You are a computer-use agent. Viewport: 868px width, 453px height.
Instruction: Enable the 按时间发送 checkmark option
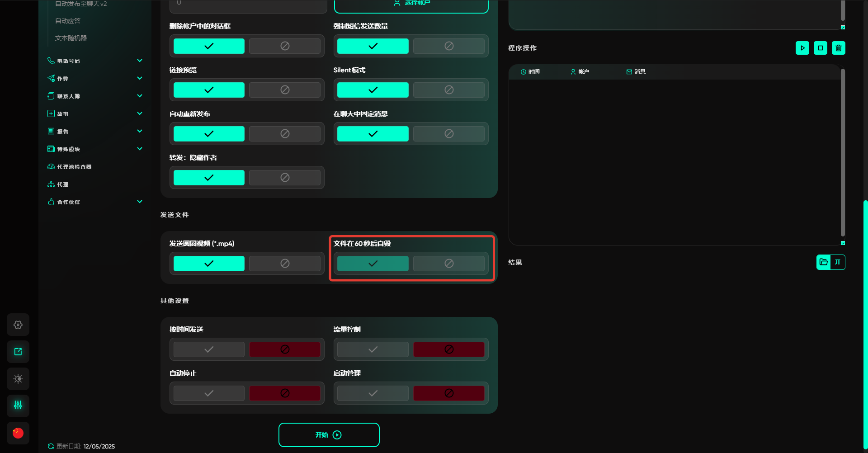point(209,349)
